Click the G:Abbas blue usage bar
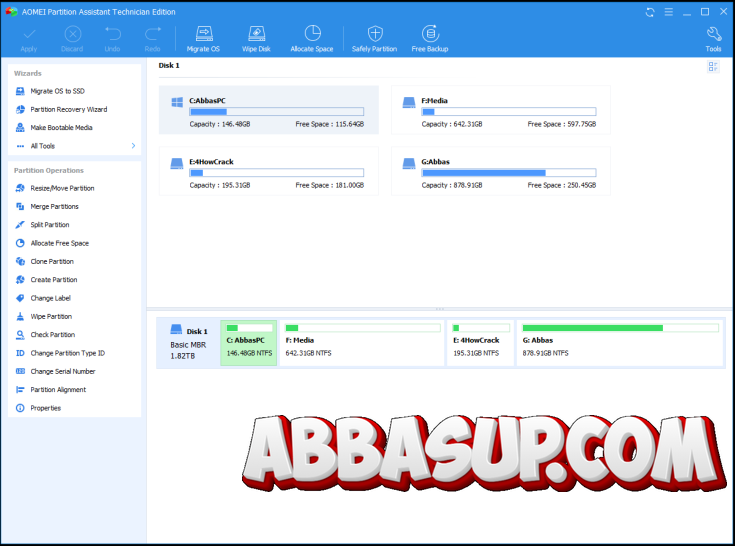 coord(509,172)
